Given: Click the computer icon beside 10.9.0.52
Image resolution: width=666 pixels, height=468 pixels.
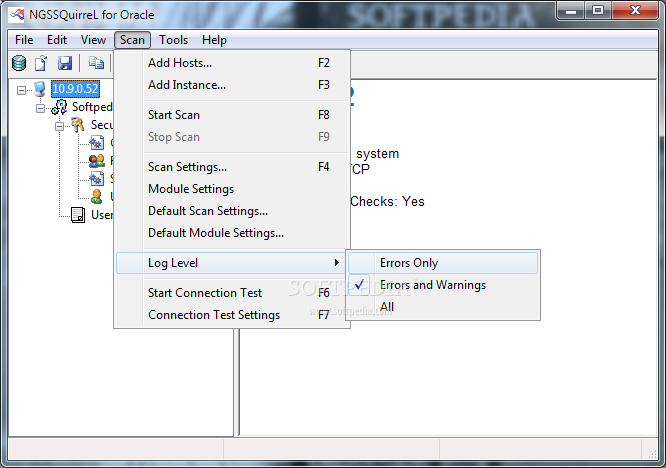Looking at the screenshot, I should 40,89.
